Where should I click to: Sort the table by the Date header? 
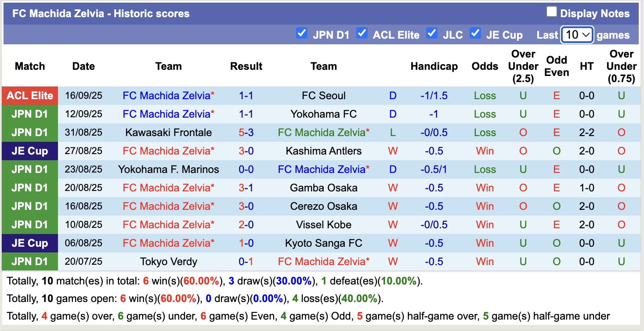pos(83,66)
